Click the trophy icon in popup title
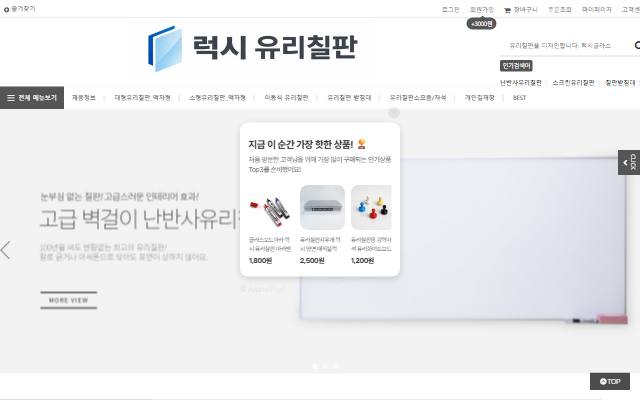 coord(361,144)
